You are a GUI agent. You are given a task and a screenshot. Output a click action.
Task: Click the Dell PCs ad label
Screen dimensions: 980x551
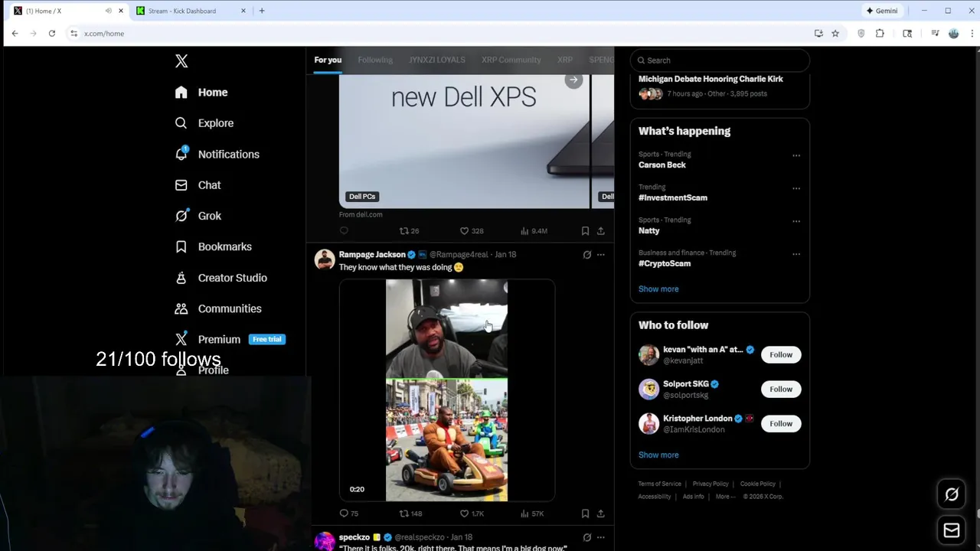pos(362,197)
